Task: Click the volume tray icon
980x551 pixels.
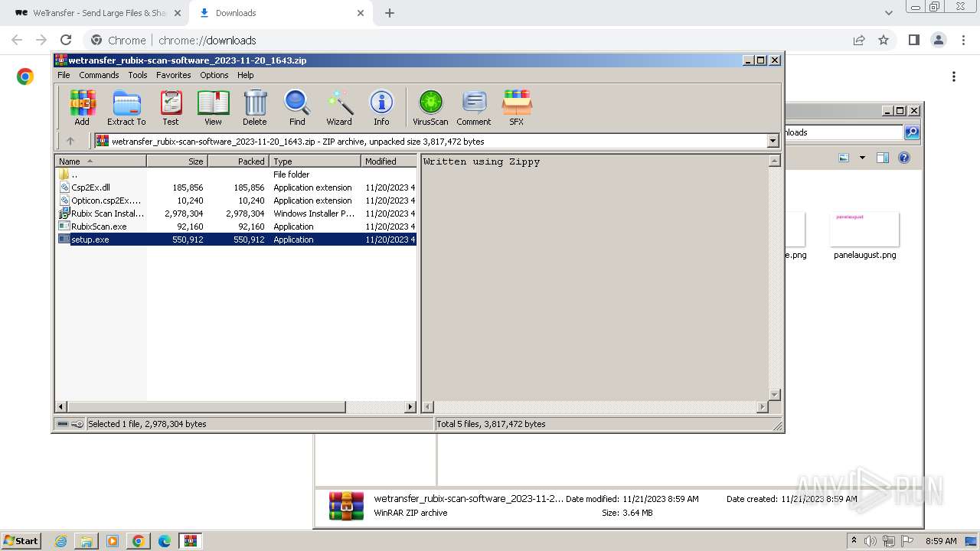Action: click(x=870, y=541)
